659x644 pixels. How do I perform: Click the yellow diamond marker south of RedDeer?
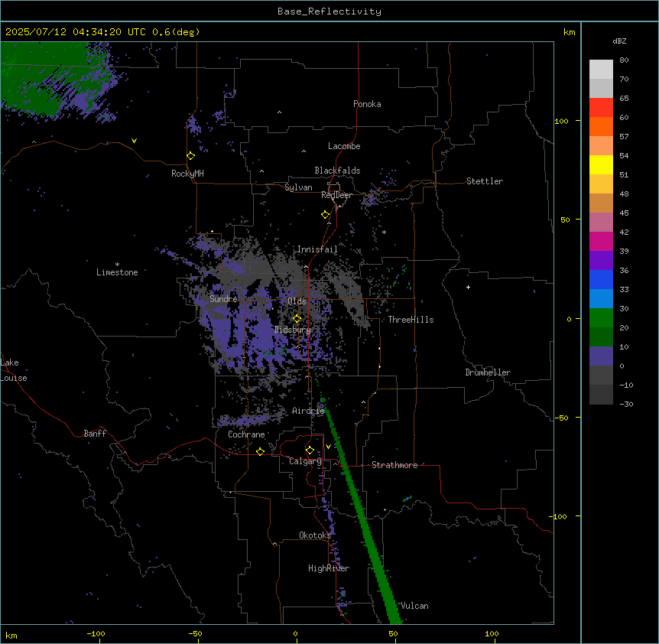pos(325,215)
